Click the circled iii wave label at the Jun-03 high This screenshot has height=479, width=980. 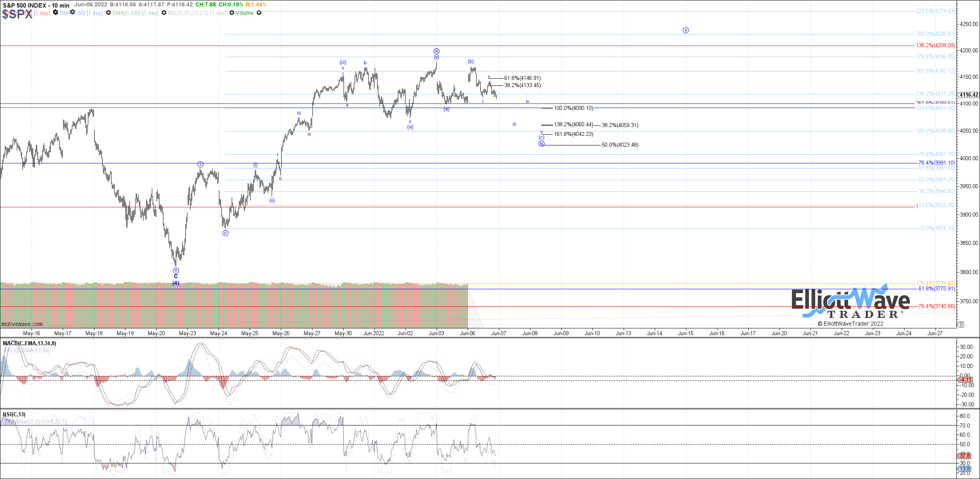pos(436,51)
